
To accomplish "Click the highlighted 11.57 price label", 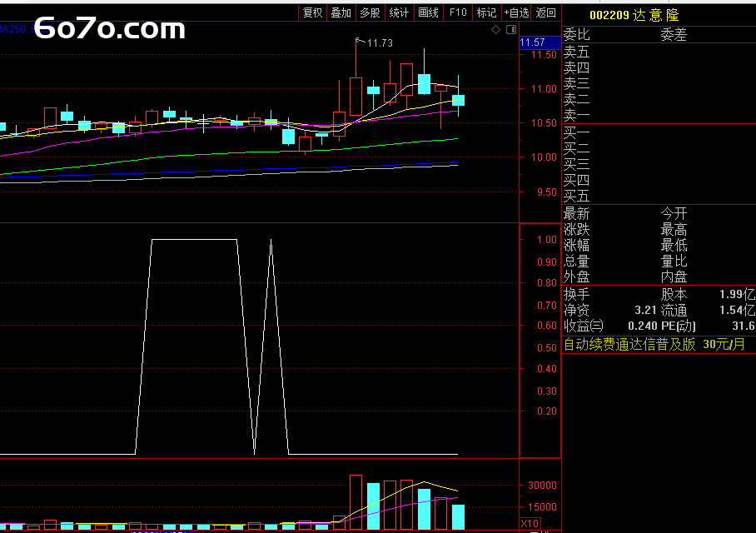I will [x=540, y=42].
